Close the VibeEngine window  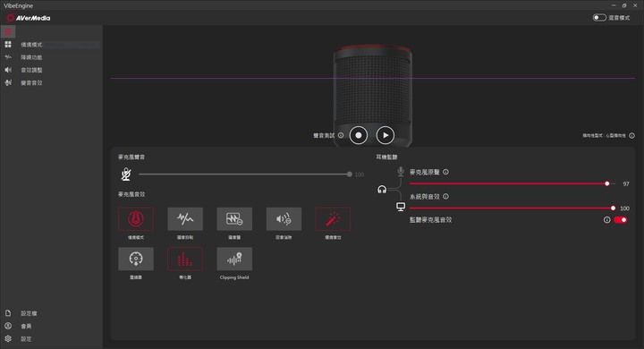point(635,5)
